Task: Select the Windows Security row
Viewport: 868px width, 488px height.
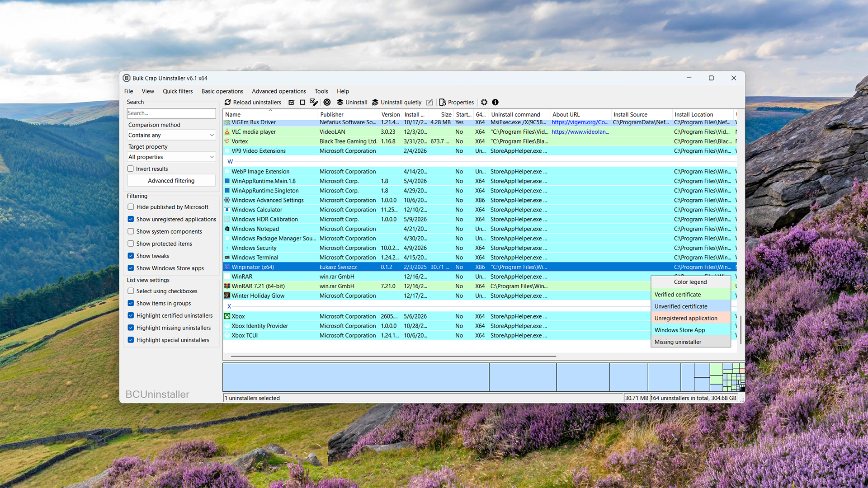Action: coord(480,248)
